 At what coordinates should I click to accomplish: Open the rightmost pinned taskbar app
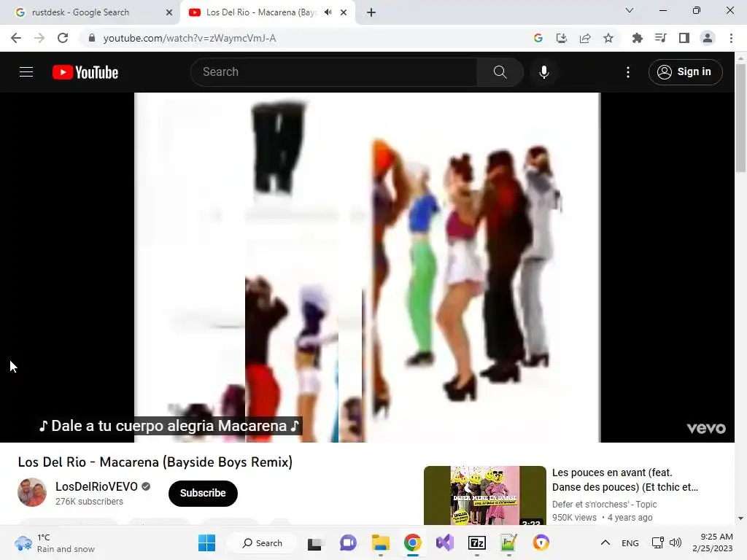click(541, 542)
